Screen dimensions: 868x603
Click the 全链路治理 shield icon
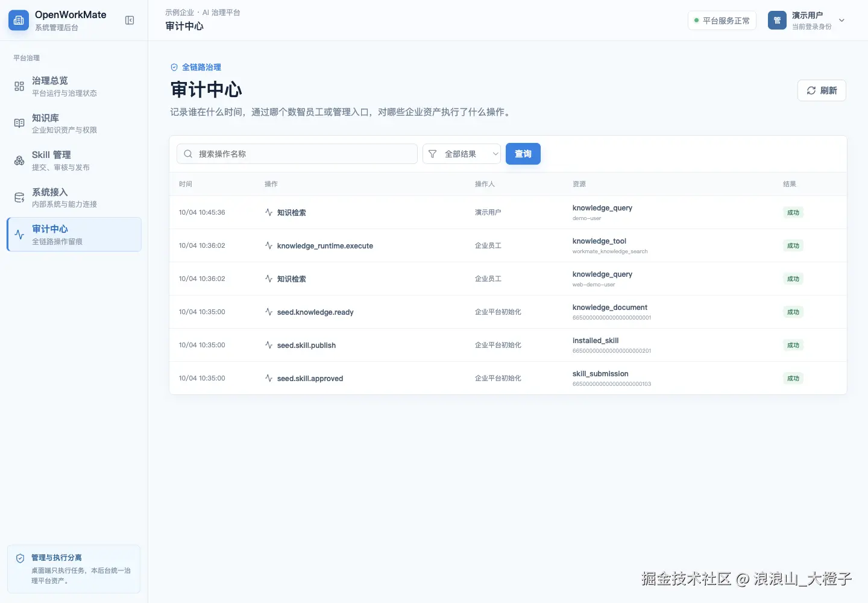click(174, 68)
